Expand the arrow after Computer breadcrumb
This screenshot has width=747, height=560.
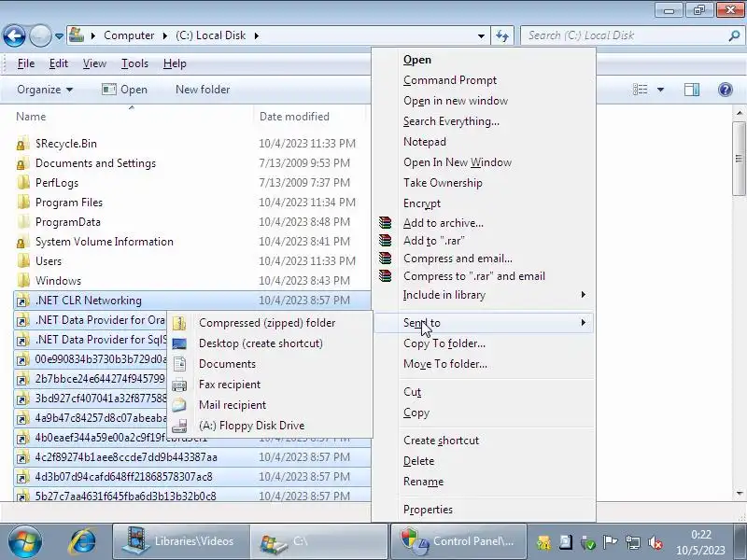(x=165, y=35)
